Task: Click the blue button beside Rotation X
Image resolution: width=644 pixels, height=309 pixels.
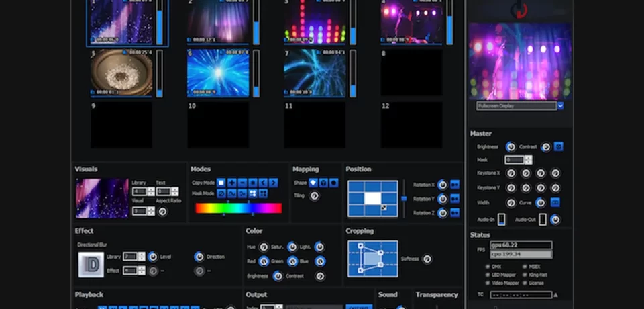Action: [455, 185]
